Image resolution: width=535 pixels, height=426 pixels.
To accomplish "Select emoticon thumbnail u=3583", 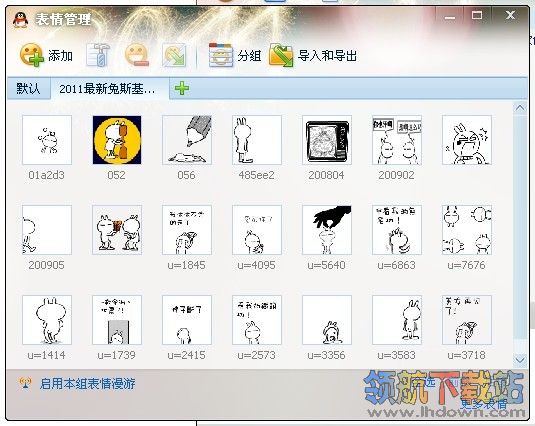I will pos(397,320).
